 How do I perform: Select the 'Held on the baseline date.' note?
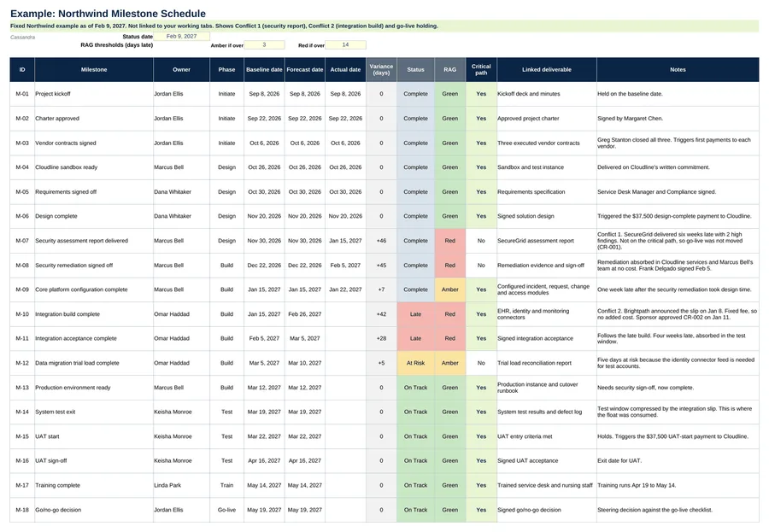678,94
